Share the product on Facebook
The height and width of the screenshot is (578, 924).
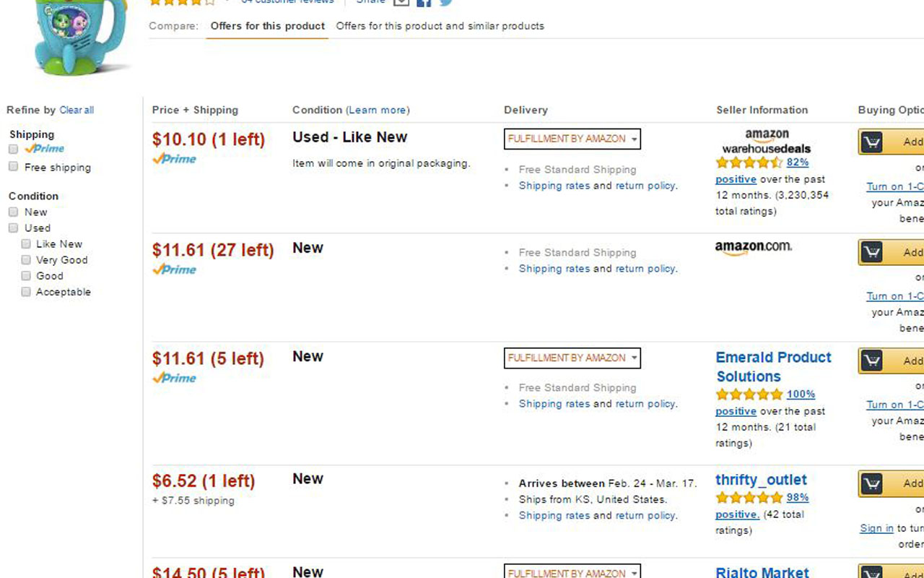424,2
